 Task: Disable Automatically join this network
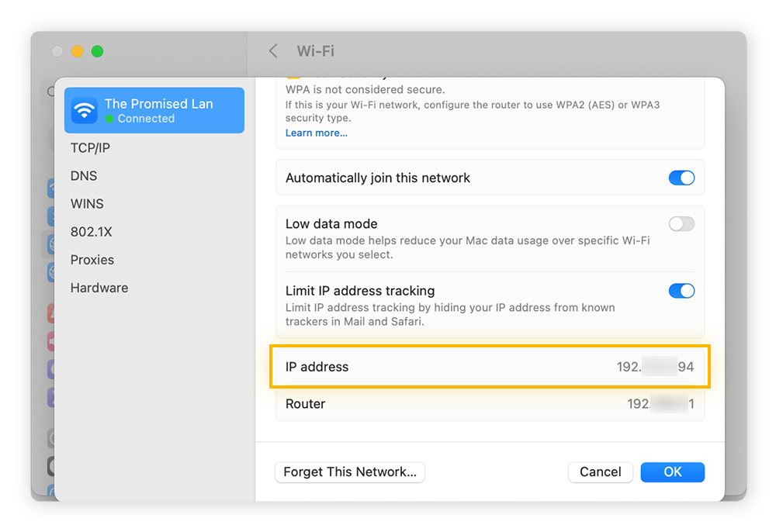coord(681,178)
